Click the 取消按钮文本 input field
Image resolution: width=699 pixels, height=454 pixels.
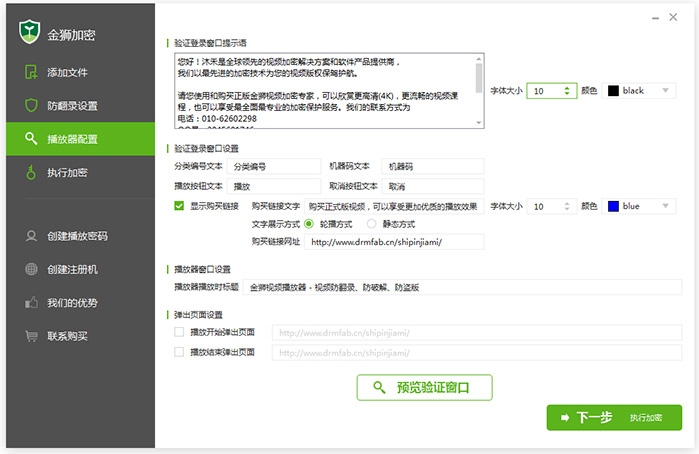[x=433, y=186]
